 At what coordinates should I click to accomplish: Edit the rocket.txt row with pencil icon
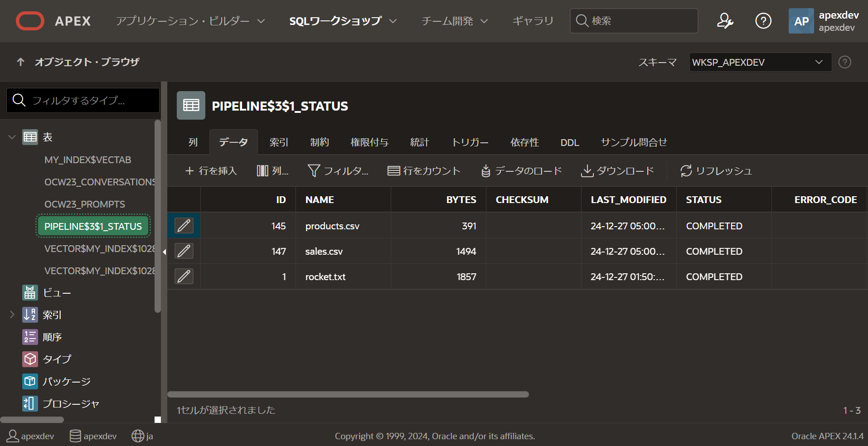[x=184, y=276]
